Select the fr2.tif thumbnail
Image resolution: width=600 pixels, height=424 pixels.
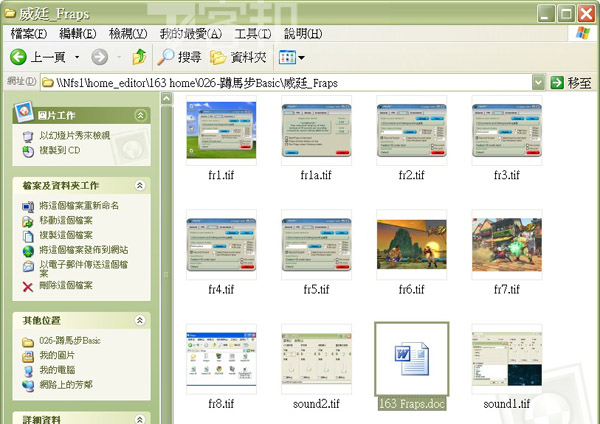(x=412, y=130)
